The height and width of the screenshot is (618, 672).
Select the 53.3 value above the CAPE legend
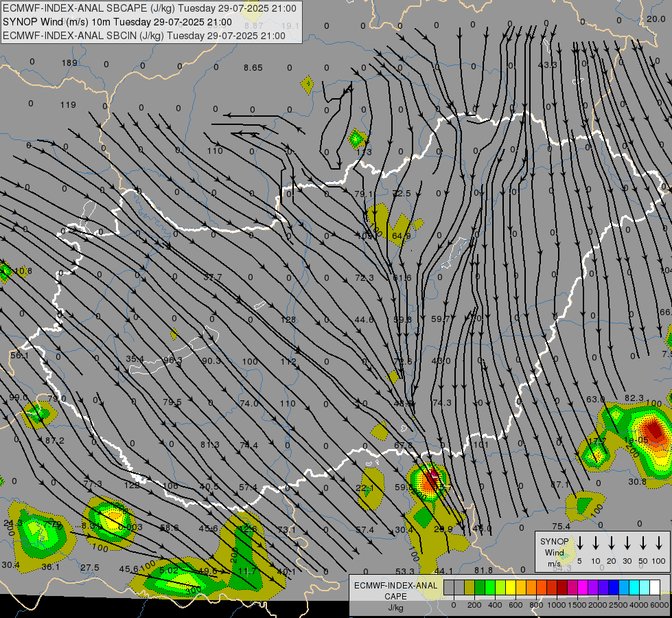point(405,571)
